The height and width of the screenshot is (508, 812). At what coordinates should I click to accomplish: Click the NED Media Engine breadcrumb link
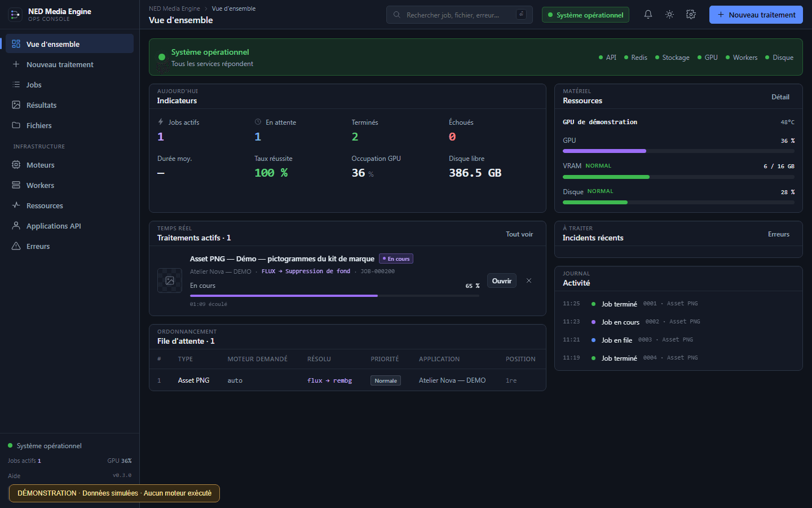coord(174,8)
